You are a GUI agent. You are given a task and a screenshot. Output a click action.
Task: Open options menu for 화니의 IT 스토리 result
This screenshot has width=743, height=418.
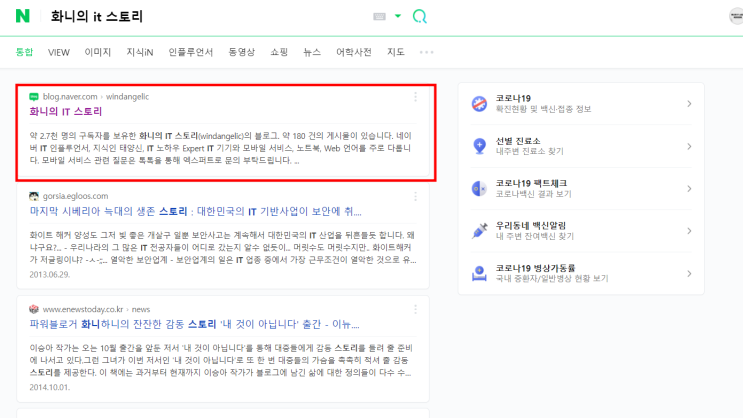point(416,97)
